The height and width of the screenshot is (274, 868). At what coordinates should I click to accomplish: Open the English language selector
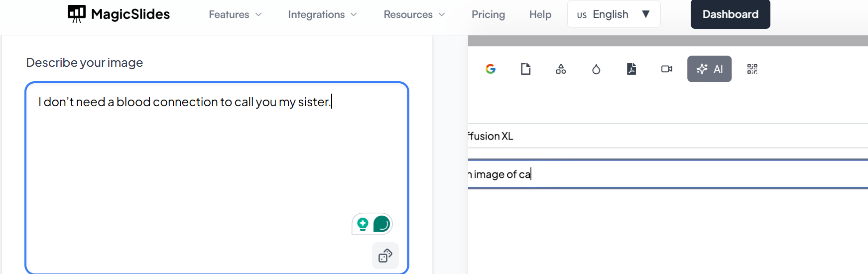point(614,14)
